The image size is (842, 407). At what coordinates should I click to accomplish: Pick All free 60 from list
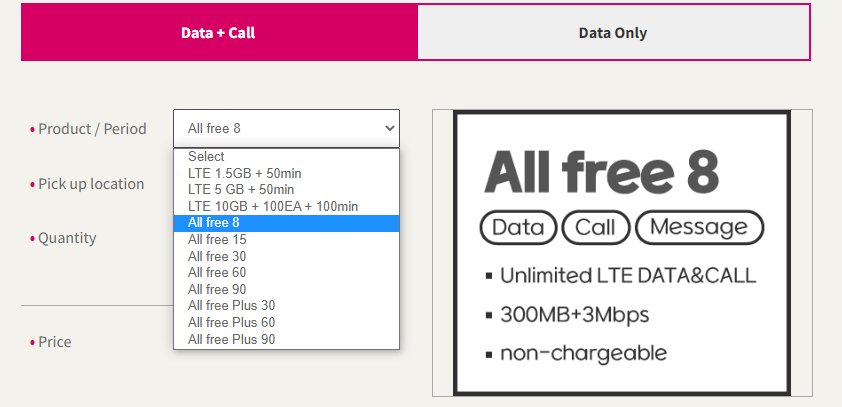pyautogui.click(x=217, y=273)
